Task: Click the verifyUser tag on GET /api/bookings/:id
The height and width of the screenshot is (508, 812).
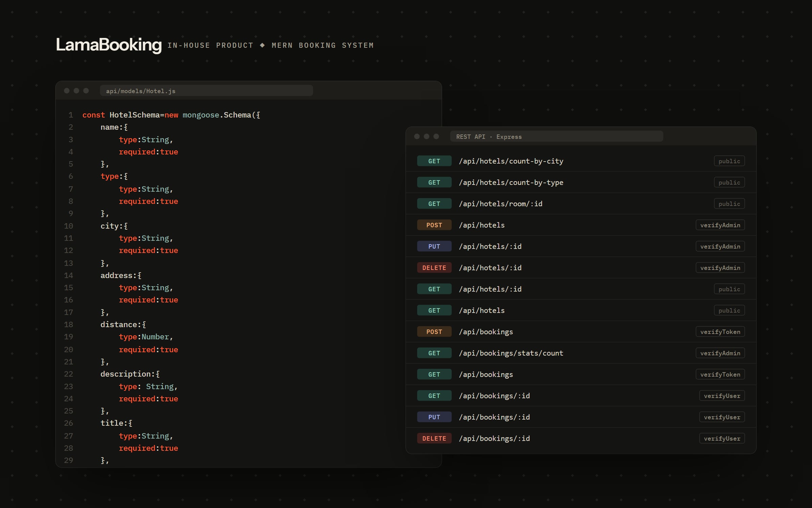Action: tap(722, 396)
